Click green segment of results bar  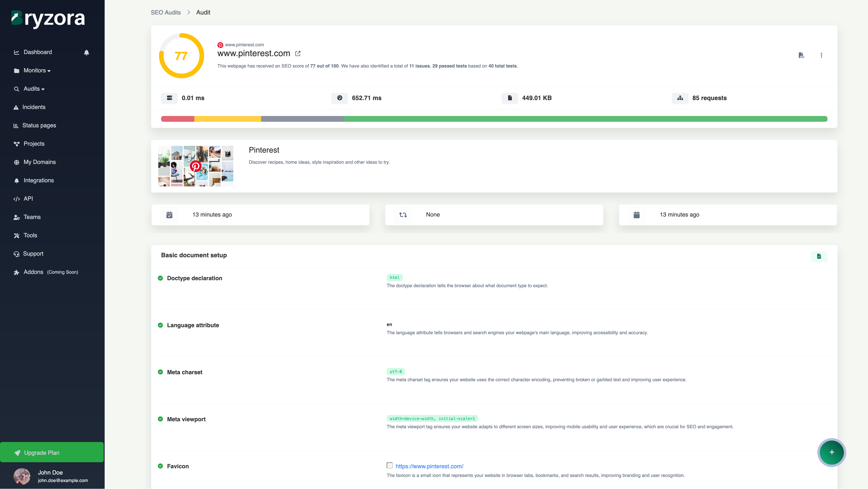[x=586, y=119]
